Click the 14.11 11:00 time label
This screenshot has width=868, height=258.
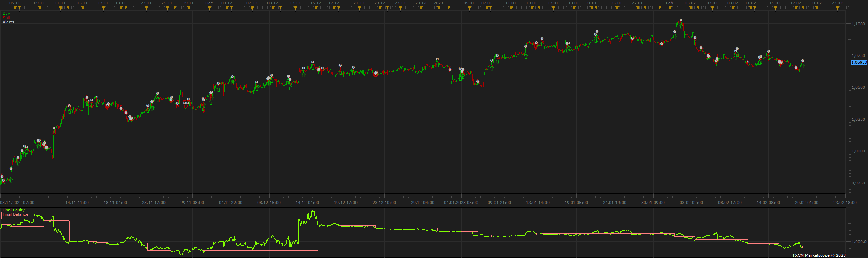point(77,203)
